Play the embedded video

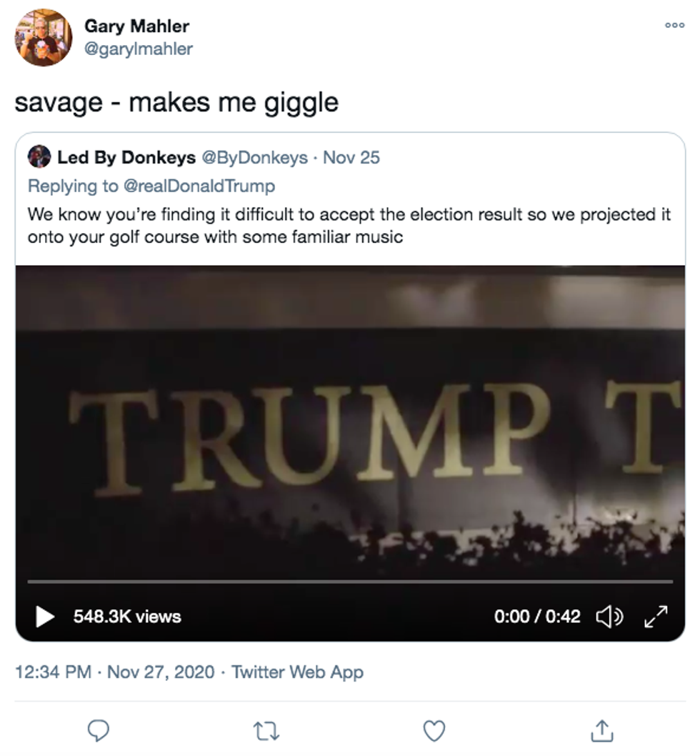45,617
